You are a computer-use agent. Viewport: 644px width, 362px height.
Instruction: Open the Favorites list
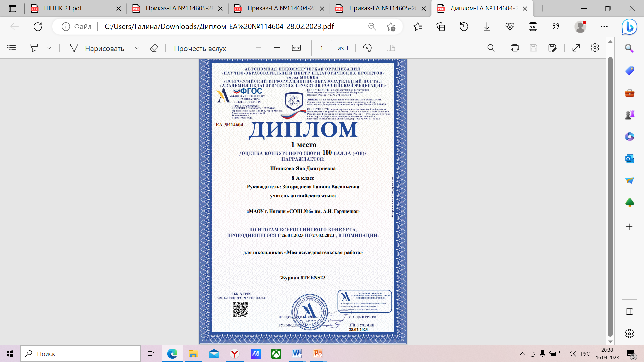tap(418, 26)
